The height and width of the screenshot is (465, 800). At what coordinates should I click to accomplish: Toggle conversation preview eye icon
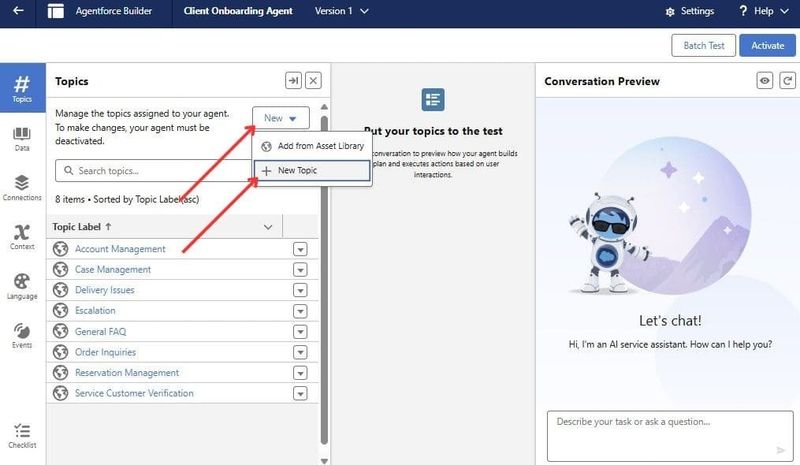coord(764,81)
